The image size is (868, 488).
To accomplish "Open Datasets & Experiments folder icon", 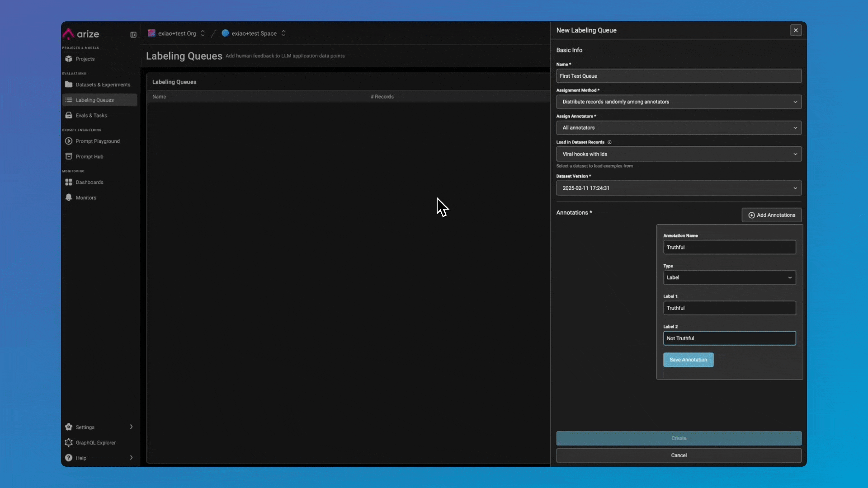I will pyautogui.click(x=69, y=84).
